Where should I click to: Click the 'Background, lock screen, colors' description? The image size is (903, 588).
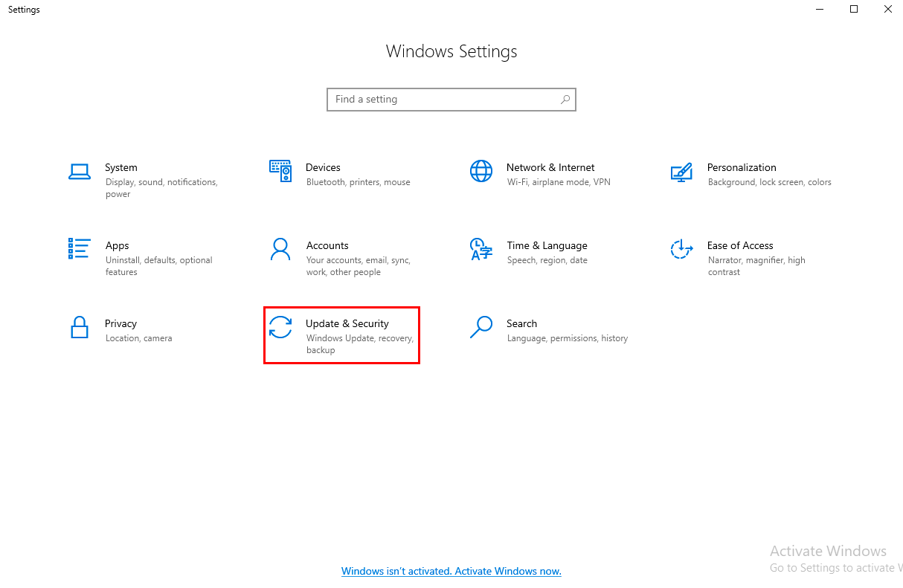point(770,182)
